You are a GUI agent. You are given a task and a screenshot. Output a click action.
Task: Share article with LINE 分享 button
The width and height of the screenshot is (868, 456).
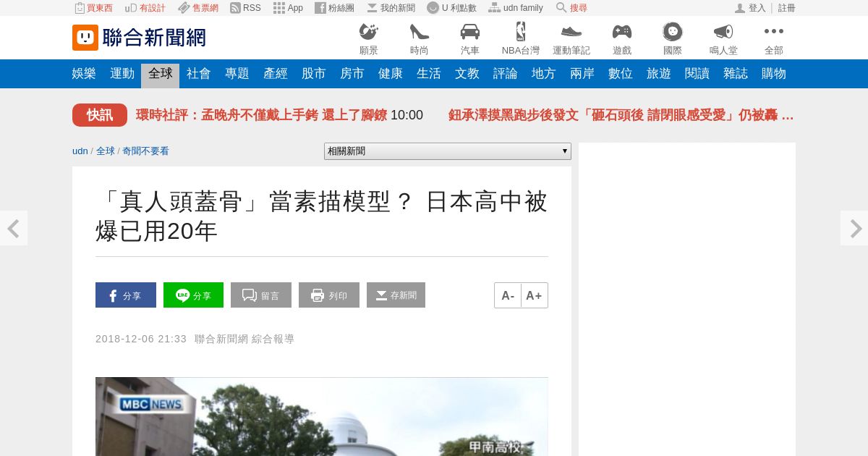coord(193,295)
